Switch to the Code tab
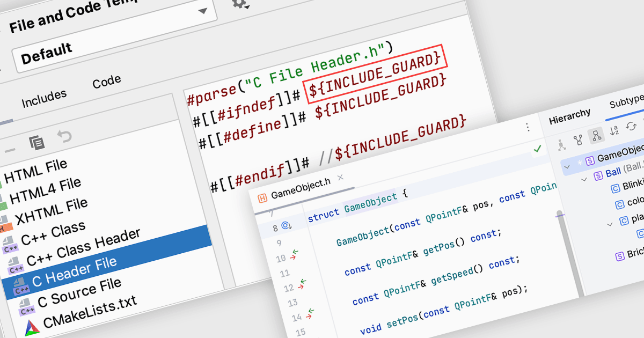The width and height of the screenshot is (644, 338). click(x=107, y=82)
